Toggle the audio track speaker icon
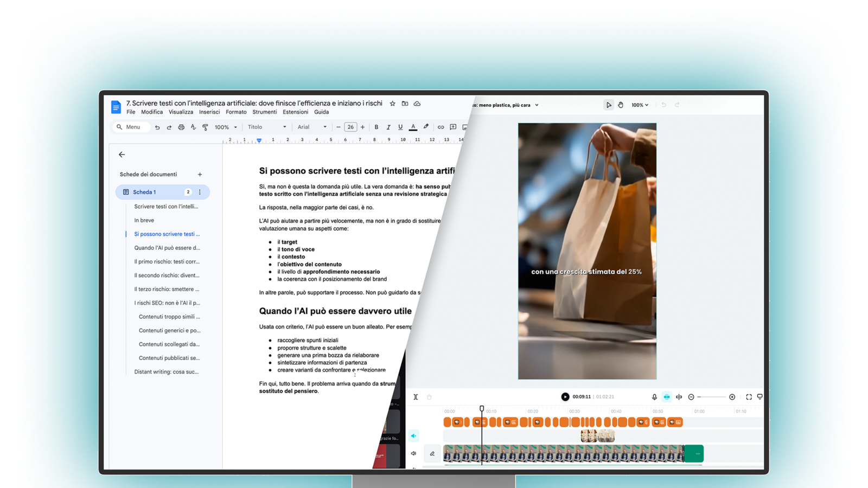This screenshot has height=488, width=868. point(414,436)
